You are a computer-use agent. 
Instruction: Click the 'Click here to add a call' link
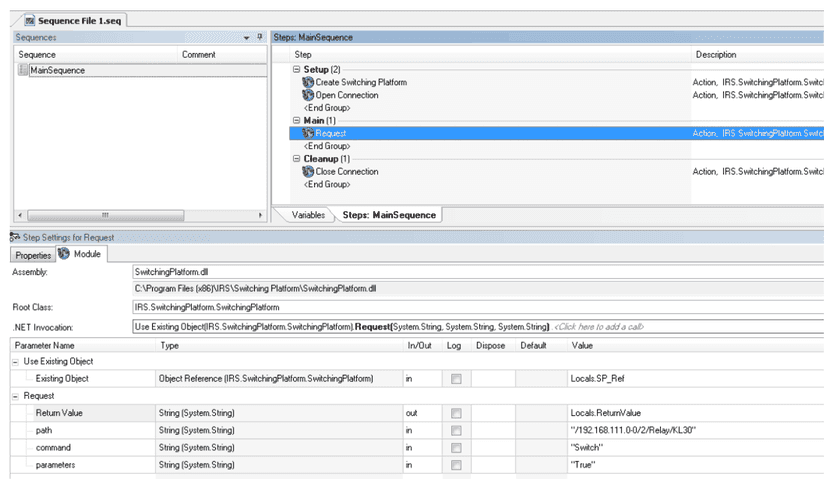[x=599, y=327]
